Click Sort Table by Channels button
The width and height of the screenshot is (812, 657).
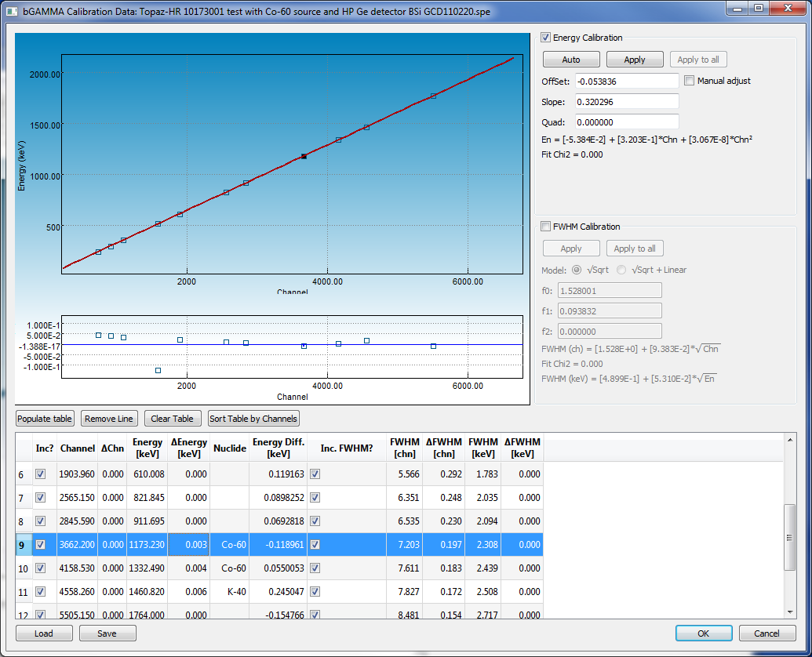point(253,419)
